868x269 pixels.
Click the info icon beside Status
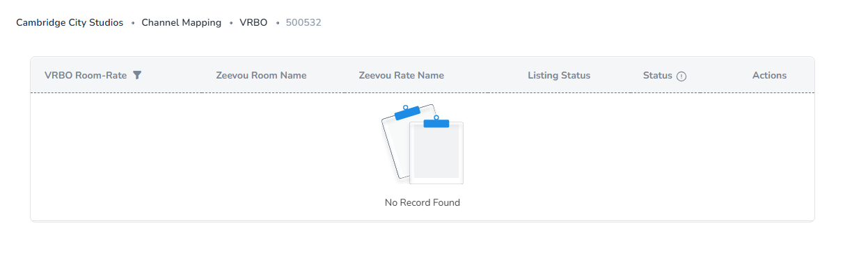click(x=681, y=76)
